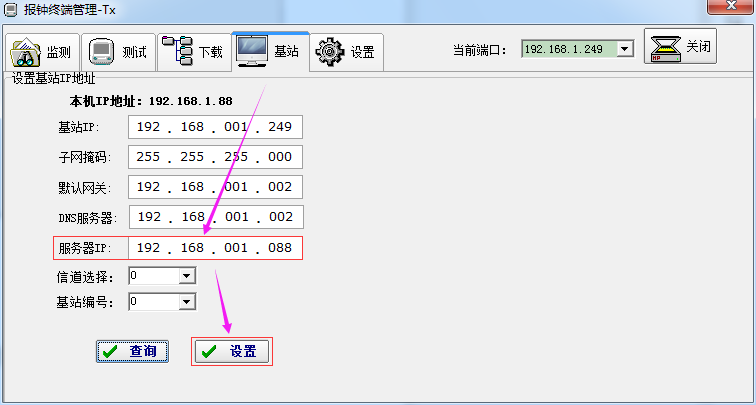Click the 默认网关 address field
756x405 pixels.
coord(215,187)
